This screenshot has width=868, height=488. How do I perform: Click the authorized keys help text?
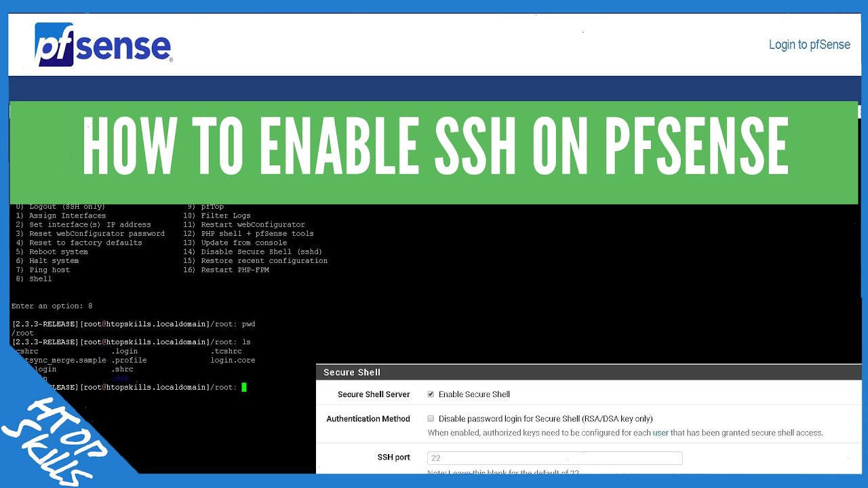pos(625,432)
